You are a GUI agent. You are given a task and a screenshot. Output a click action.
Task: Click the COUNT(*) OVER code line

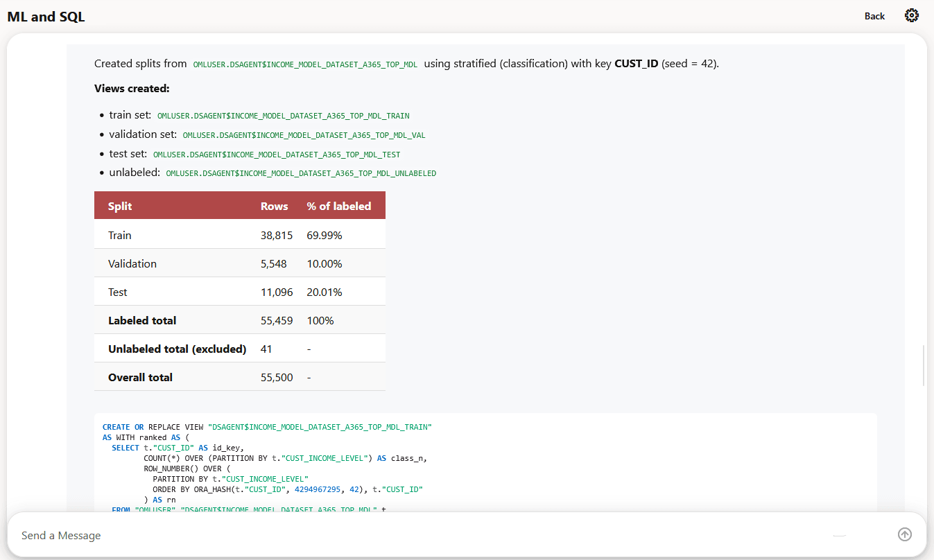tap(286, 458)
